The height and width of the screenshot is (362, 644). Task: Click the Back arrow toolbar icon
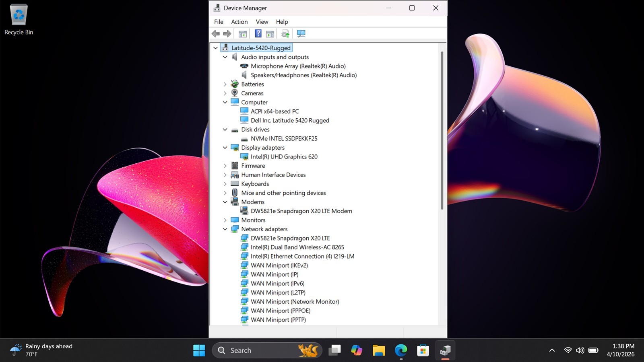216,34
